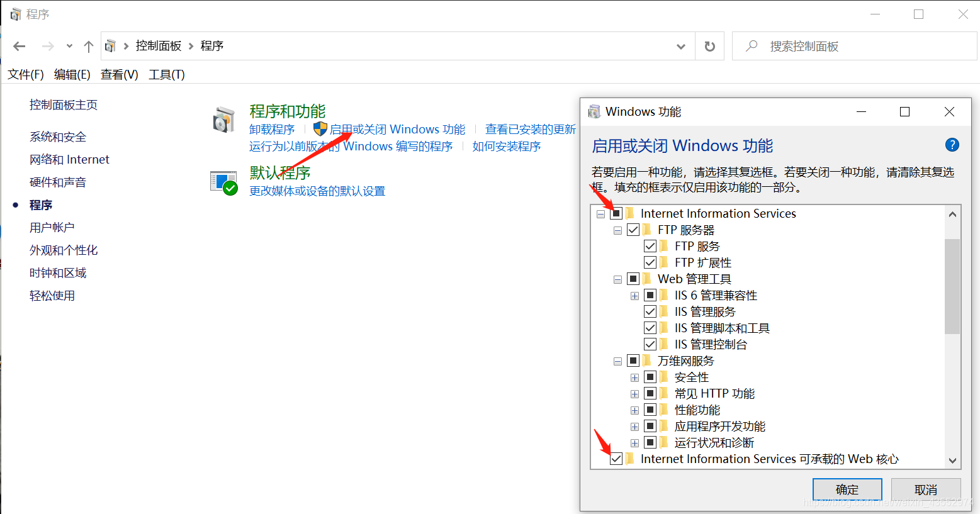Viewport: 980px width, 514px height.
Task: Open help in Windows 功能 dialog
Action: point(952,145)
